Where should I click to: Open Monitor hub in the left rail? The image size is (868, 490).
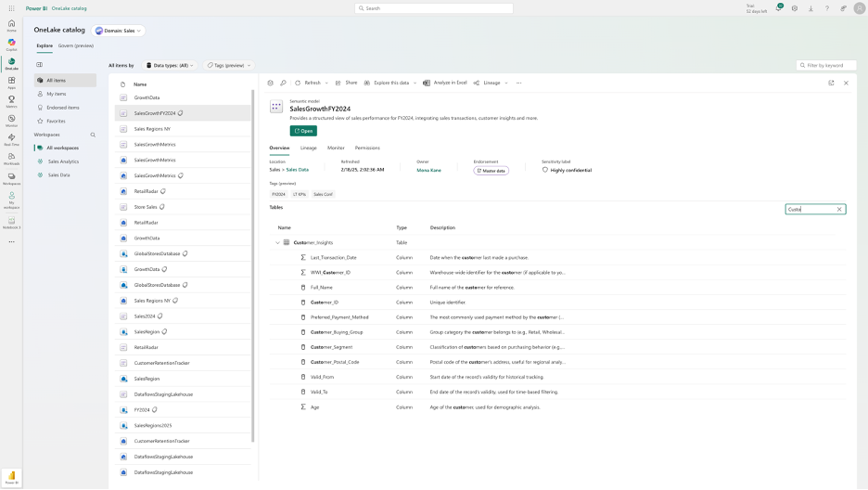(x=12, y=121)
